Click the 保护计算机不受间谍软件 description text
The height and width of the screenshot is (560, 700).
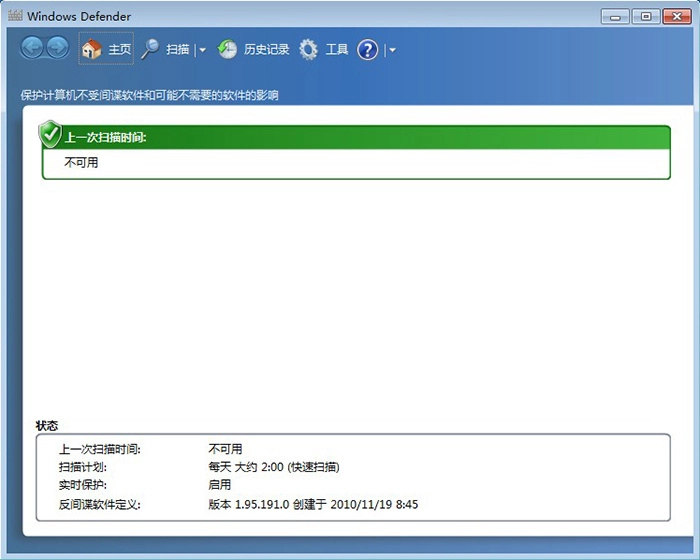coord(150,95)
